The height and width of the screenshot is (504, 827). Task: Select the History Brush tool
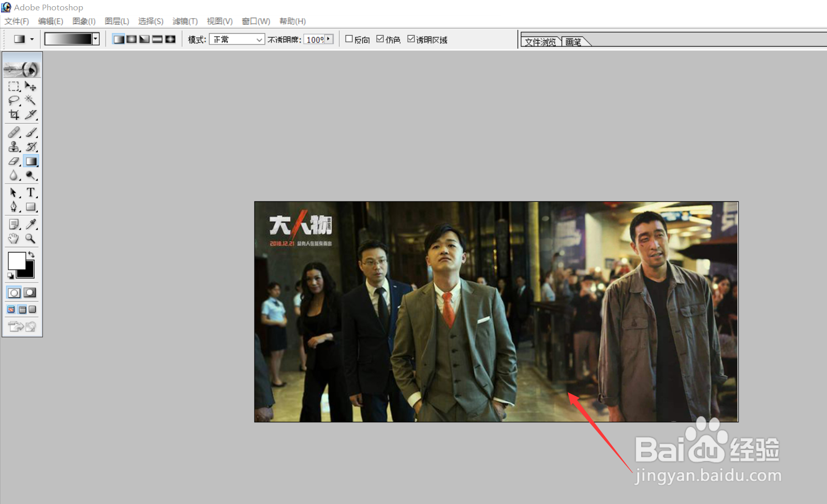[x=31, y=147]
